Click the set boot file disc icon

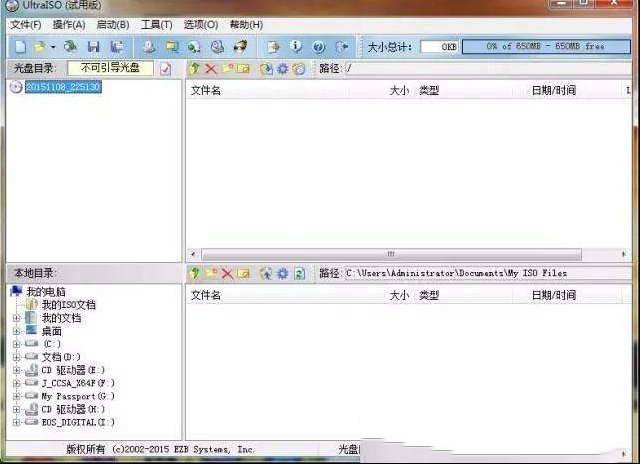pyautogui.click(x=299, y=69)
